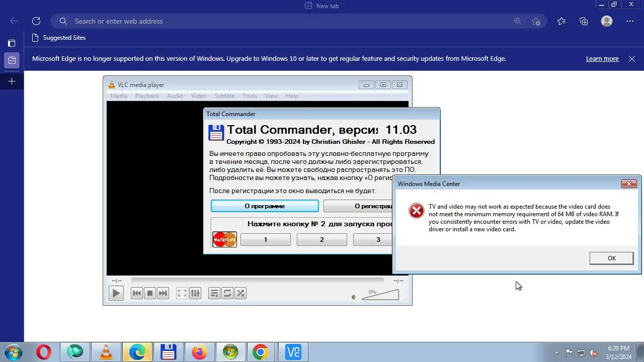The height and width of the screenshot is (362, 644).
Task: Click OK in Windows Media Center dialog
Action: (x=612, y=258)
